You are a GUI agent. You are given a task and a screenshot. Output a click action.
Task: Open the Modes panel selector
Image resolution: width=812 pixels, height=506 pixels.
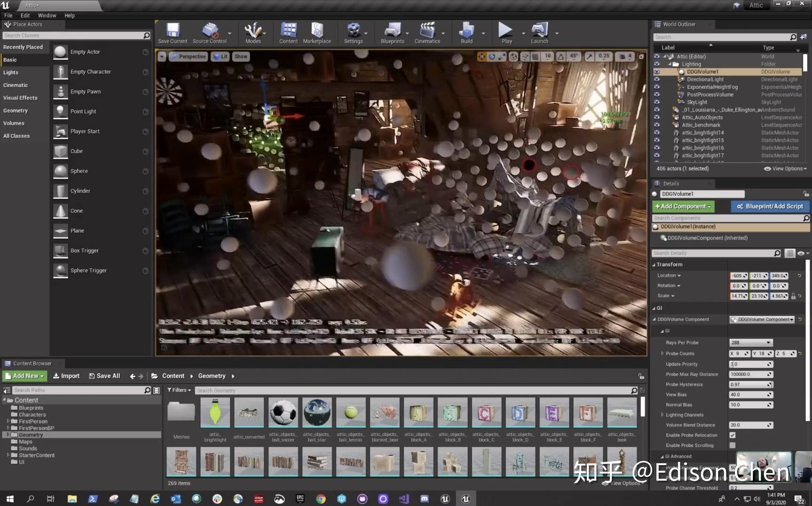(253, 33)
